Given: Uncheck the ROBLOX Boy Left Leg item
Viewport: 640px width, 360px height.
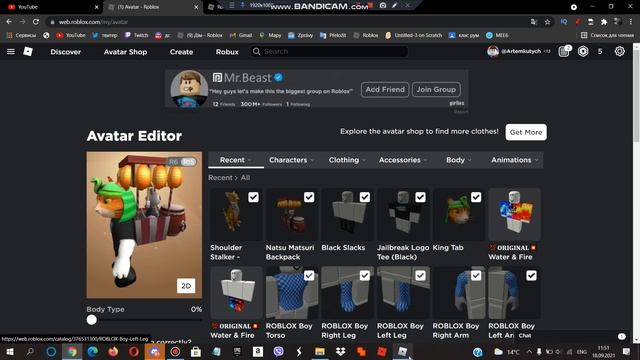Looking at the screenshot, I should (420, 276).
